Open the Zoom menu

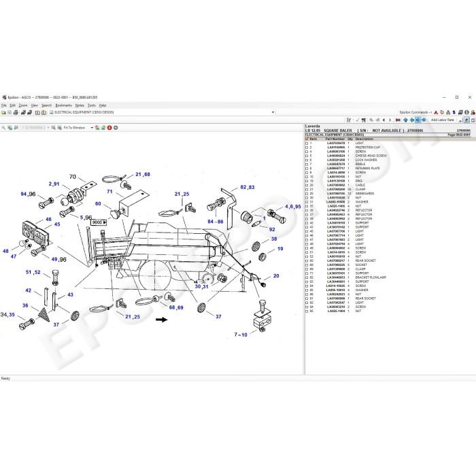[x=22, y=105]
